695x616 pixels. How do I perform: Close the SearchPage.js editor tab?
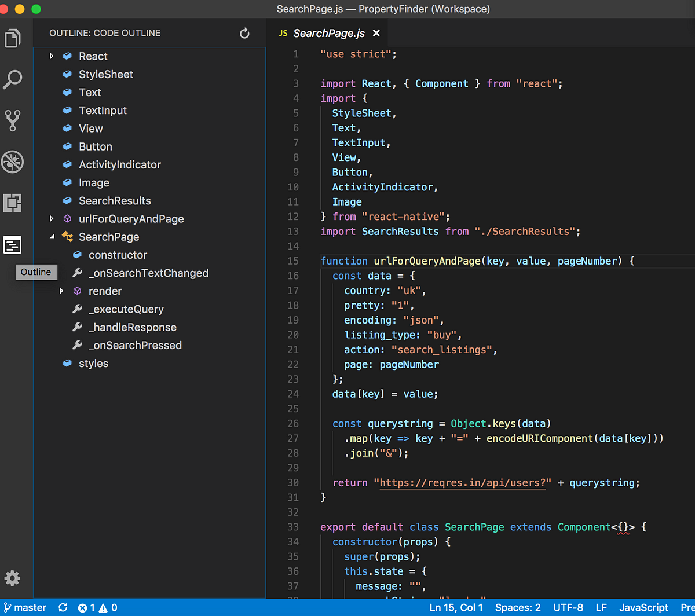point(376,34)
